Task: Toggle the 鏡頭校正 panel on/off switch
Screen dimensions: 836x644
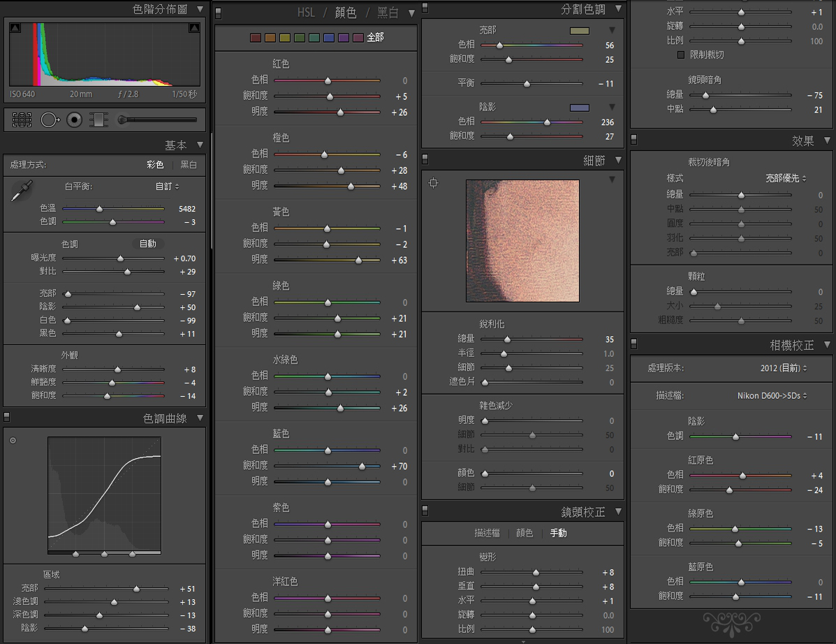Action: pos(425,510)
